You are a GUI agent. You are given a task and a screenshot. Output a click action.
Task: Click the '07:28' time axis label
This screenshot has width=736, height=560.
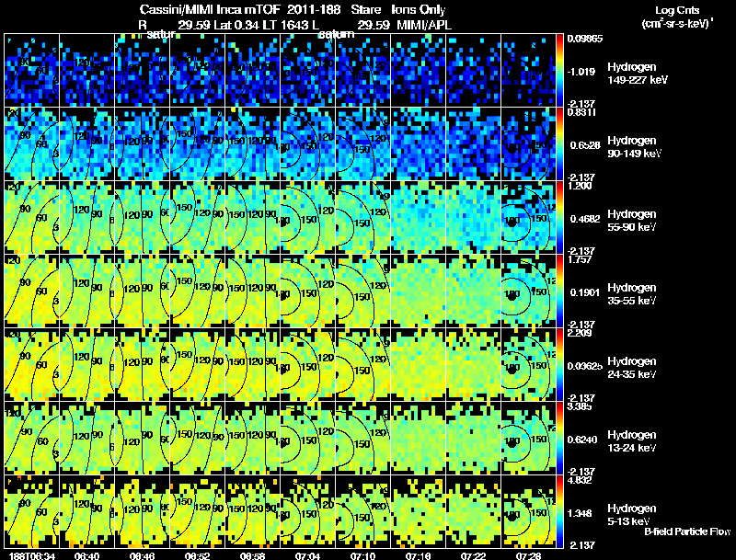click(528, 555)
